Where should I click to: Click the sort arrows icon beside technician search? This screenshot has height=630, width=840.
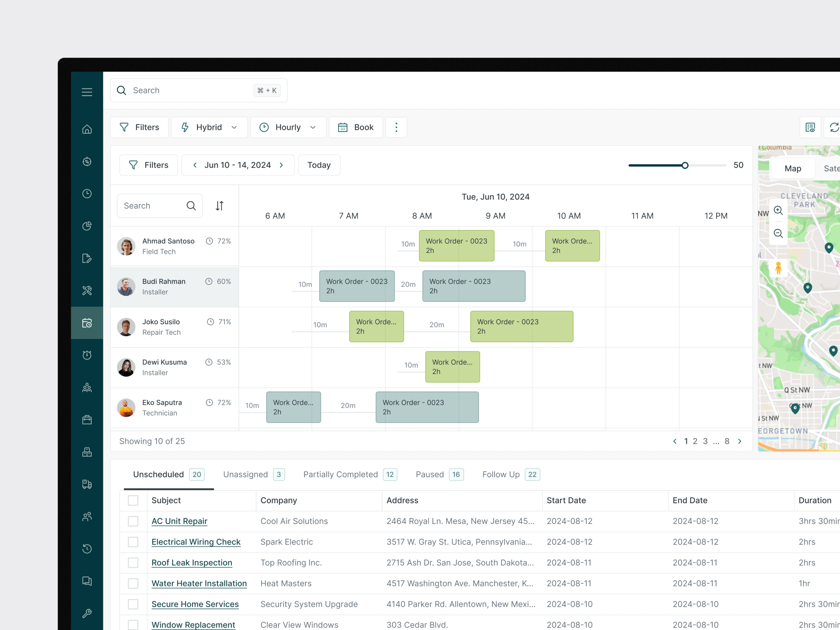(219, 206)
